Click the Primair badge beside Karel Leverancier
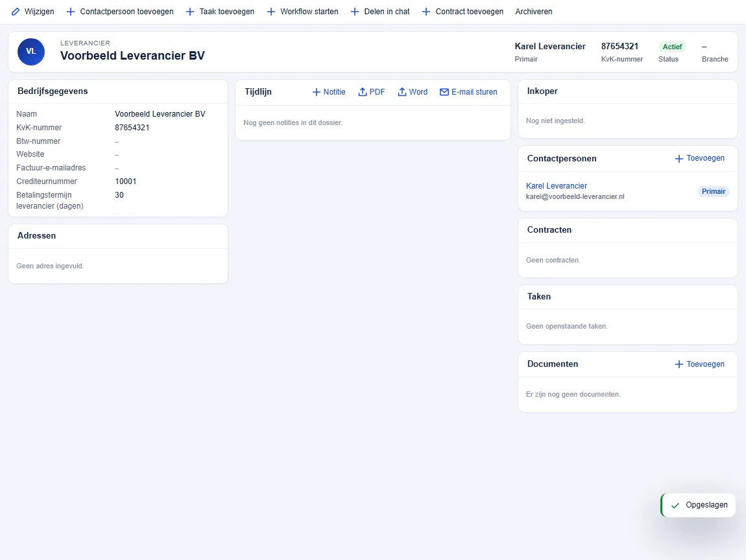The image size is (746, 560). click(714, 192)
